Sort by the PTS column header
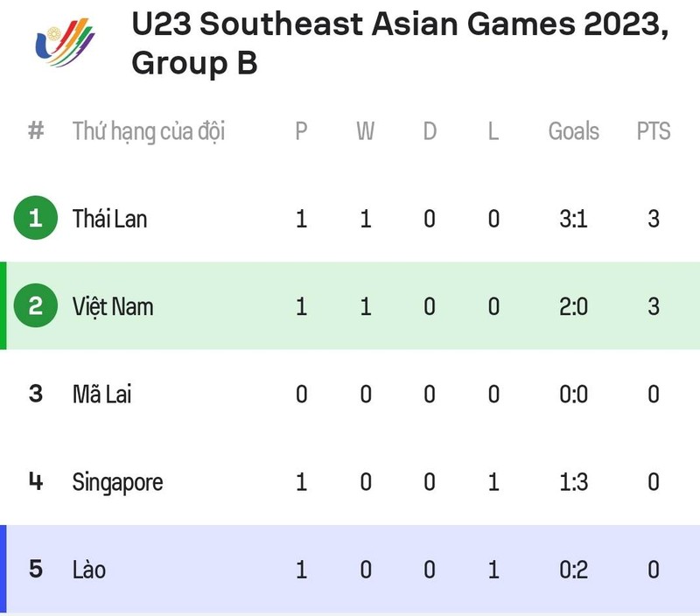Viewport: 700px width, 616px height. point(654,130)
